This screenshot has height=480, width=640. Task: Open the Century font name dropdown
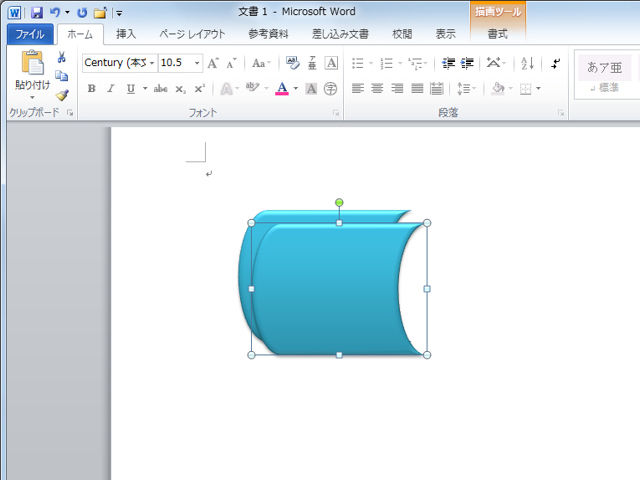[x=152, y=63]
